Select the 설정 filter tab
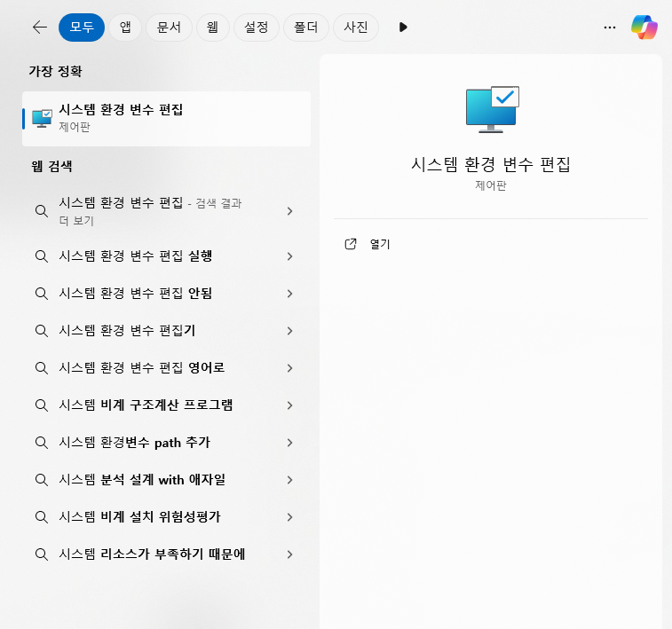This screenshot has width=672, height=629. pos(257,28)
